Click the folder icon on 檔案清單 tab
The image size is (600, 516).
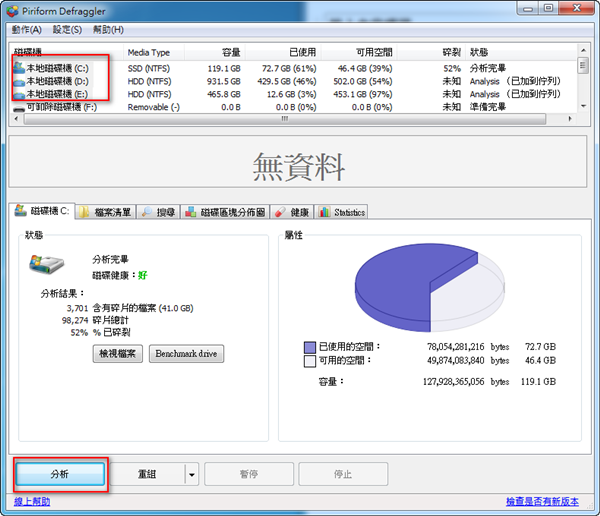(x=84, y=212)
